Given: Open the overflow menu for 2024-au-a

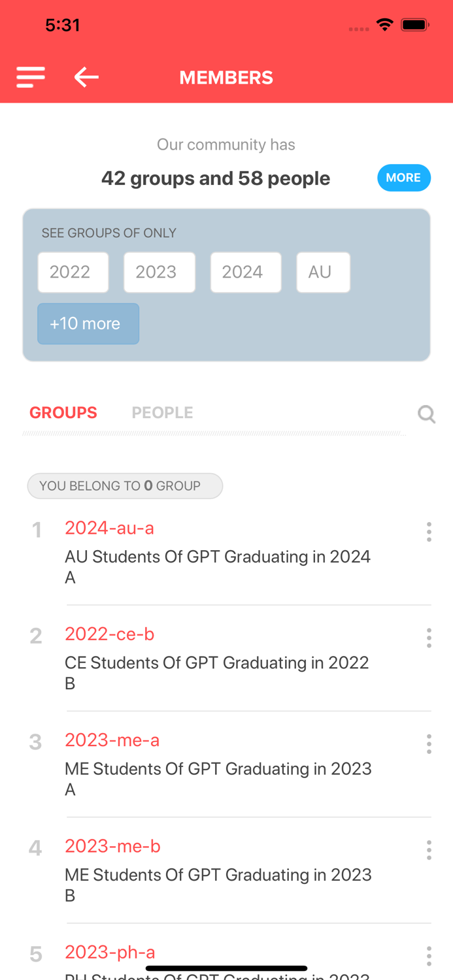Looking at the screenshot, I should (x=429, y=532).
